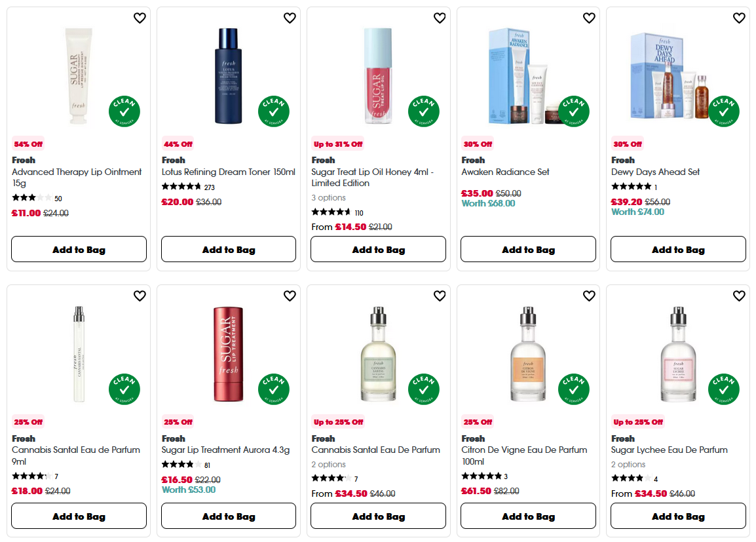Click the wishlist heart on Advanced Therapy Lip Ointment
Image resolution: width=756 pixels, height=542 pixels.
point(140,18)
